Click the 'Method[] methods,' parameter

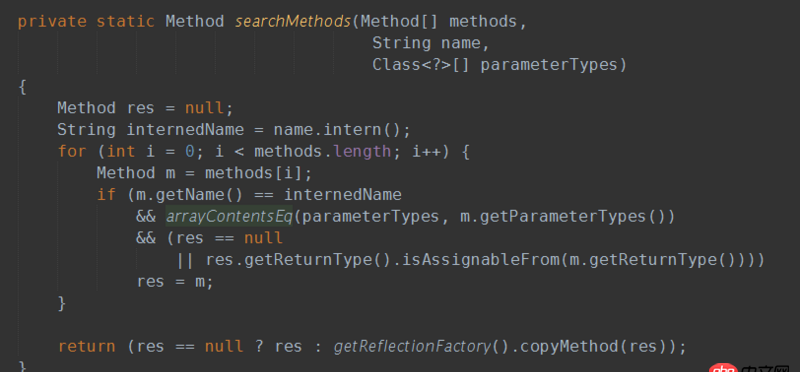coord(443,21)
